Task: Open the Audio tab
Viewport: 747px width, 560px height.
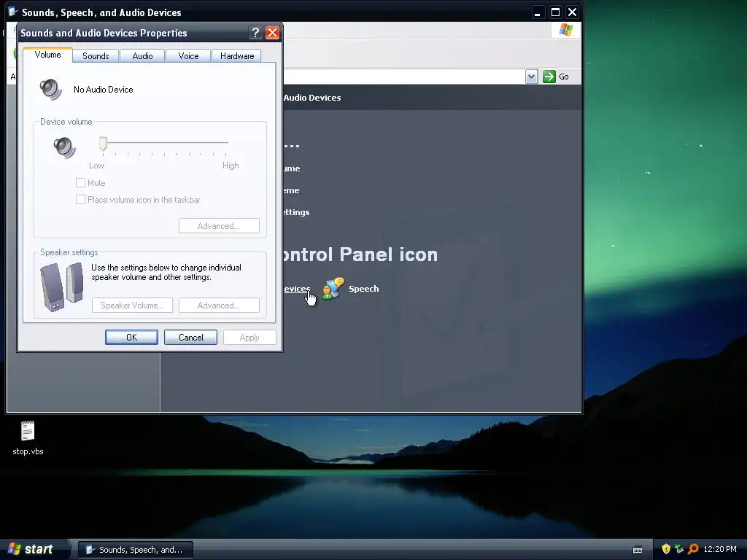Action: coord(142,55)
